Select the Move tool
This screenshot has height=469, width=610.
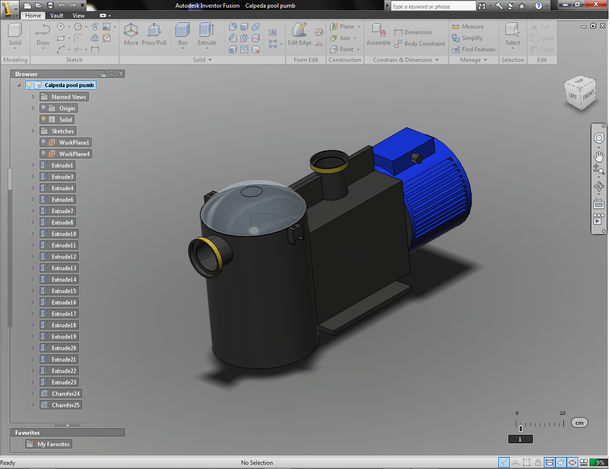(x=131, y=30)
